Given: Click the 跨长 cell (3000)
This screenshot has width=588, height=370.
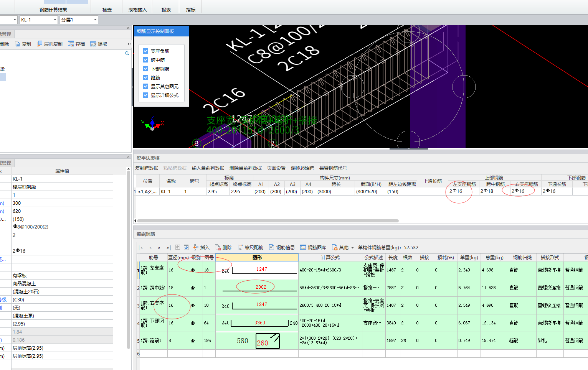Looking at the screenshot, I should click(335, 191).
